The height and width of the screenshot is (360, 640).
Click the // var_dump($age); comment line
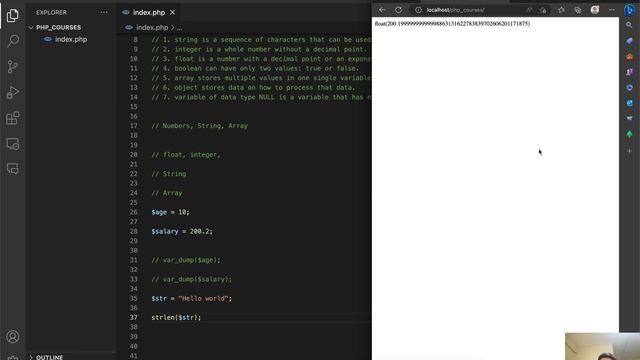pyautogui.click(x=186, y=260)
